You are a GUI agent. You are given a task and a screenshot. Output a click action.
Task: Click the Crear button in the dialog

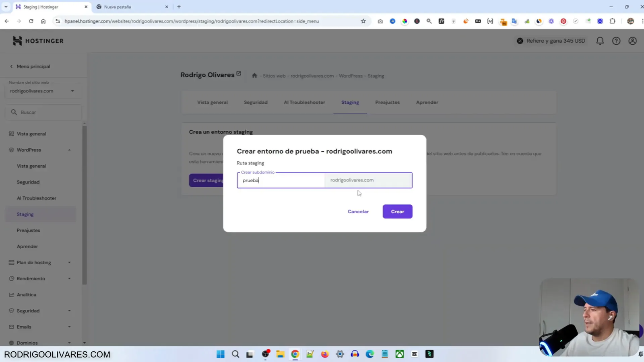[397, 211]
